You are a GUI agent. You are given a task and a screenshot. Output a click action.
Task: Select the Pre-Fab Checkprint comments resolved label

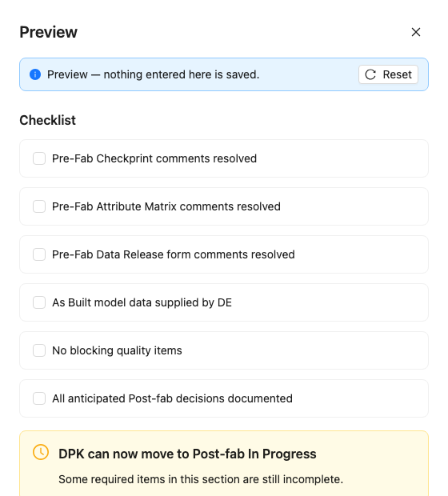tap(154, 158)
